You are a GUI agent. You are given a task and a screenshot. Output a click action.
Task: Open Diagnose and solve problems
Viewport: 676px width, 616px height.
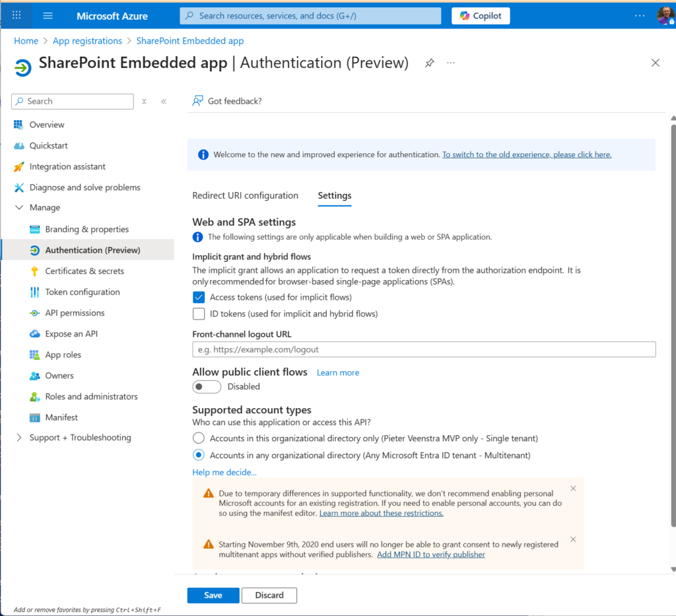pos(85,188)
